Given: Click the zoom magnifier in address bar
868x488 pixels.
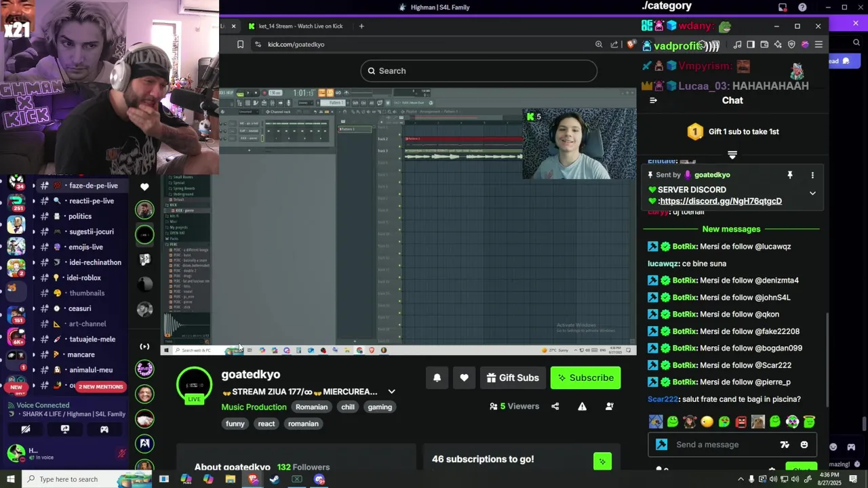Looking at the screenshot, I should point(599,44).
